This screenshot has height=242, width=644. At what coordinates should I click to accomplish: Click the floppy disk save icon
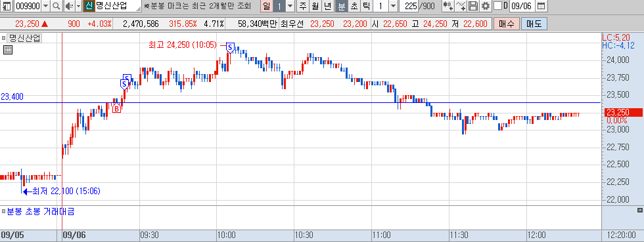click(473, 6)
